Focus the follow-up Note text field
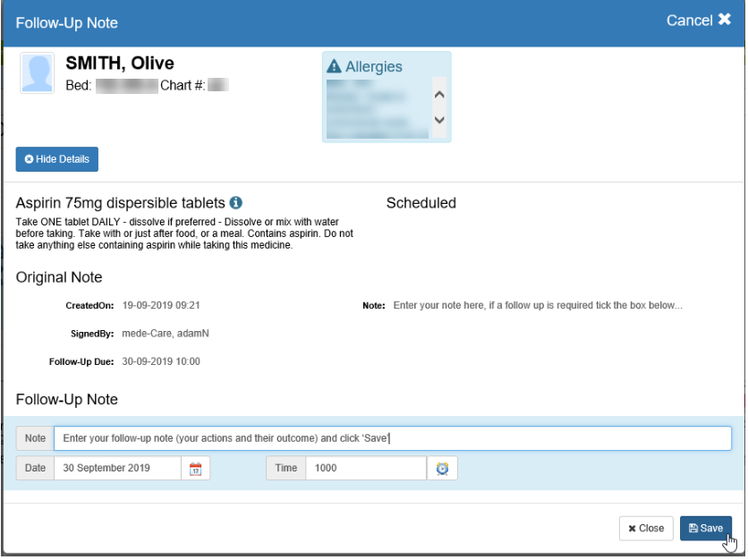The height and width of the screenshot is (560, 748). pyautogui.click(x=392, y=438)
